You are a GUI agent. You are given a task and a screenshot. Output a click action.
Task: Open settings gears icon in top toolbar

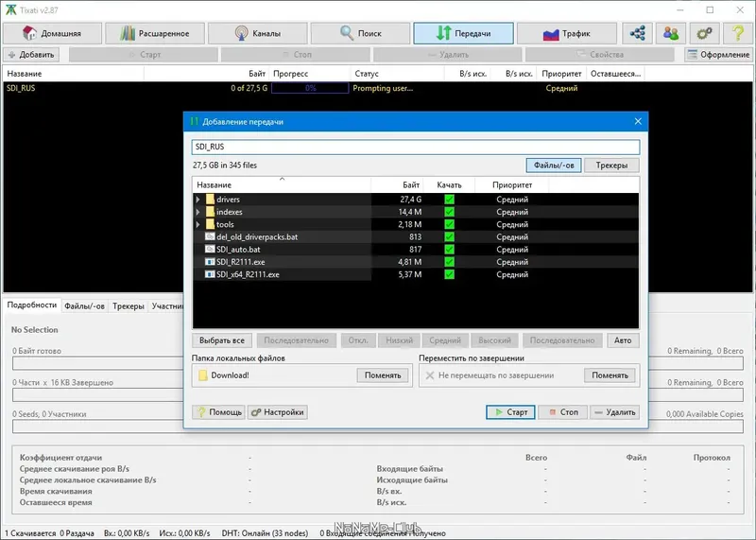pos(704,33)
